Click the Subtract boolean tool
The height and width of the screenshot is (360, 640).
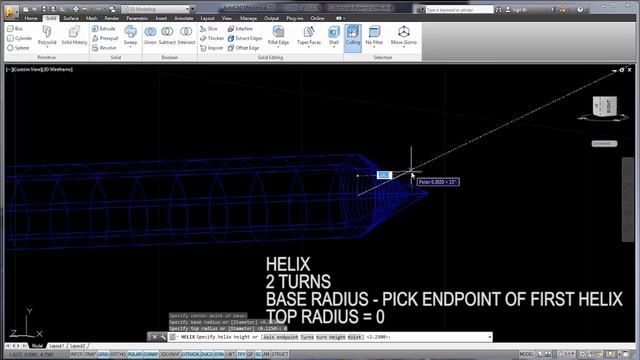[x=167, y=34]
